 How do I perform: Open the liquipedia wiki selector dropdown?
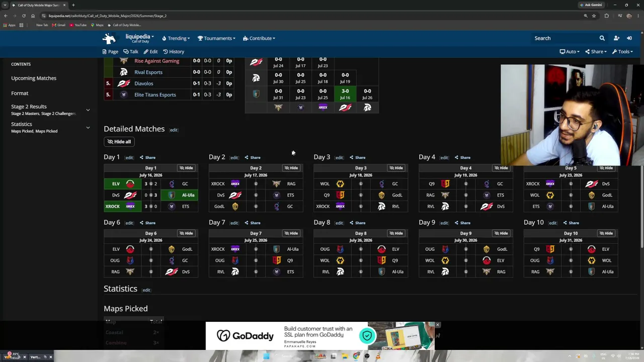click(x=139, y=38)
